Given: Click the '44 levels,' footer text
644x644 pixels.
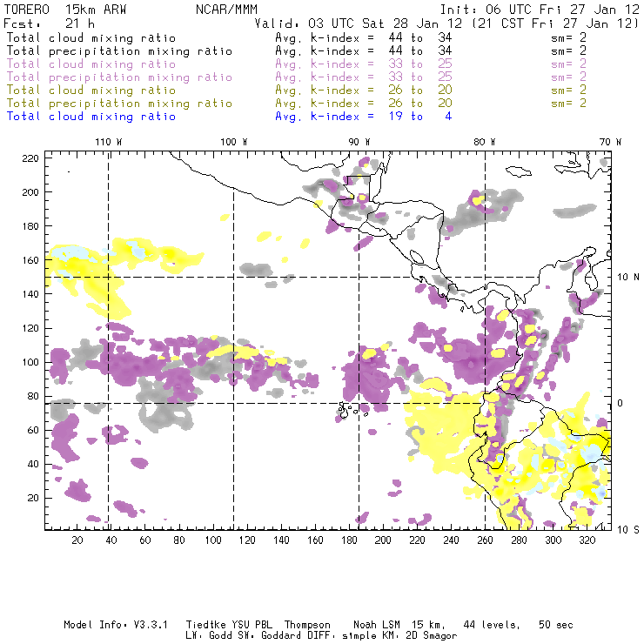Looking at the screenshot, I should point(492,625).
